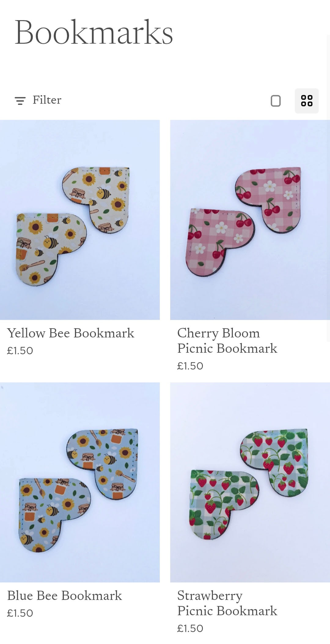Image resolution: width=330 pixels, height=644 pixels.
Task: Click the Blue Bee Bookmark £1.50 price
Action: (20, 613)
